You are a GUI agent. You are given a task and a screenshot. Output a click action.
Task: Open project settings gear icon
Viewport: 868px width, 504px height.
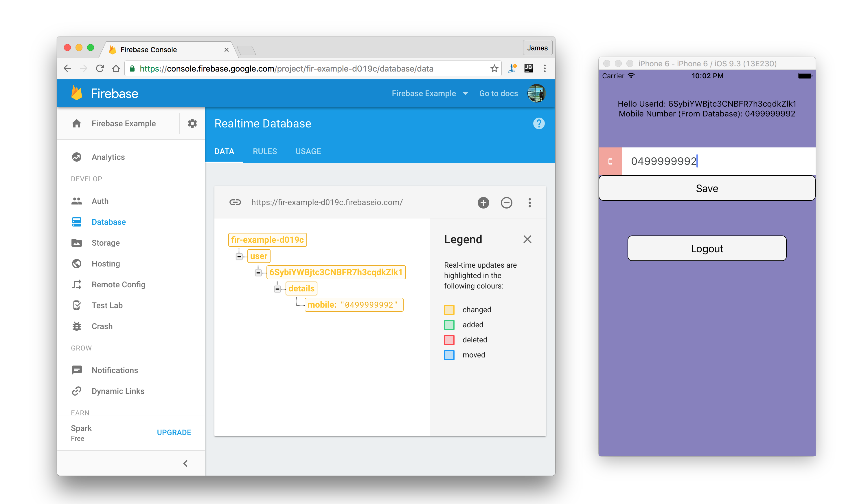click(x=192, y=123)
